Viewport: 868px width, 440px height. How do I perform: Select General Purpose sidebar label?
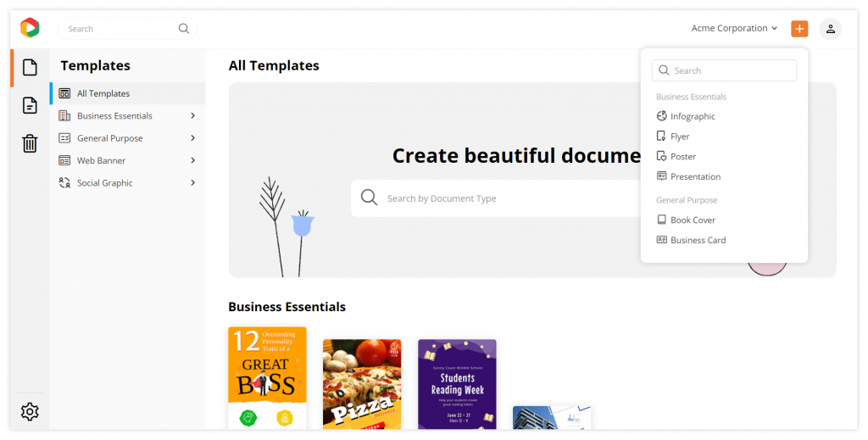(109, 138)
